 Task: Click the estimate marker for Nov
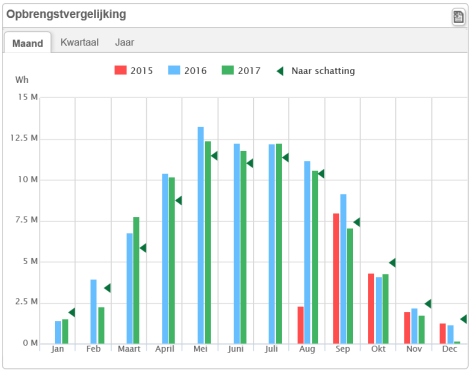point(428,304)
